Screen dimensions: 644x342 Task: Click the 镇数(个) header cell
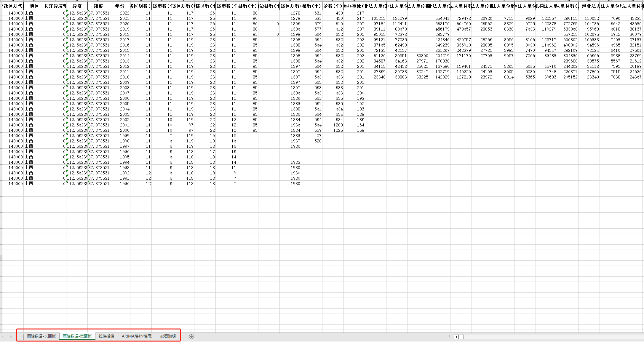point(311,6)
